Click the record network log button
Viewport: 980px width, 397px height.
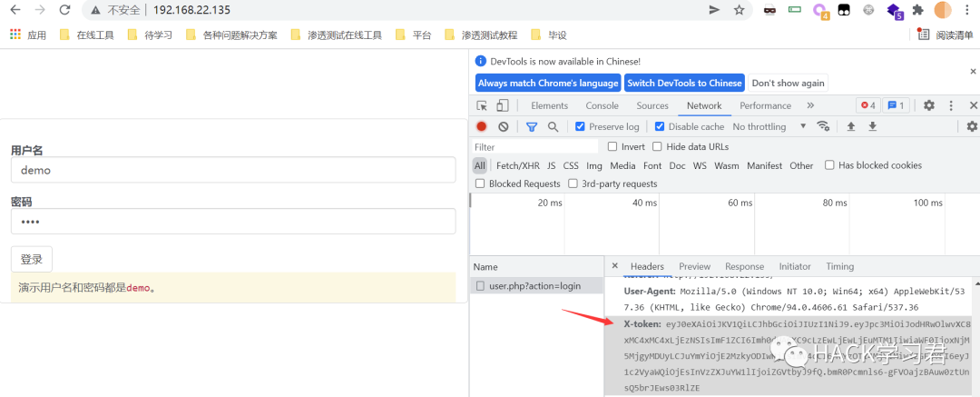click(482, 127)
